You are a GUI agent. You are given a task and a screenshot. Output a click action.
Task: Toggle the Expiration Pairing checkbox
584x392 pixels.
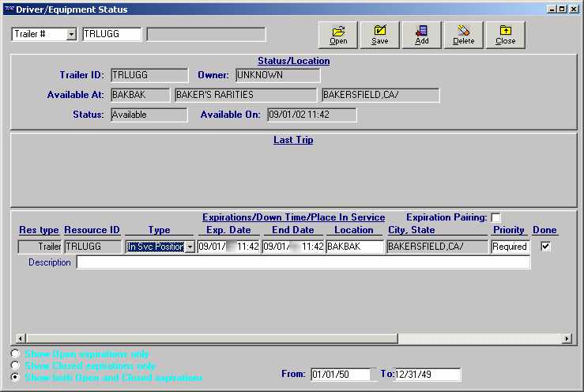pyautogui.click(x=495, y=217)
